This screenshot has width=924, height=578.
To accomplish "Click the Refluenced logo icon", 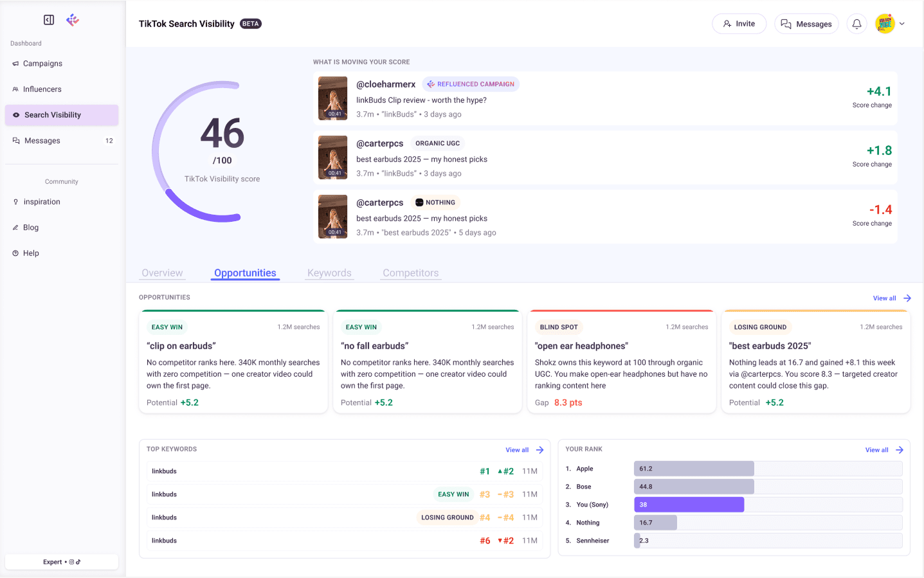I will [73, 20].
